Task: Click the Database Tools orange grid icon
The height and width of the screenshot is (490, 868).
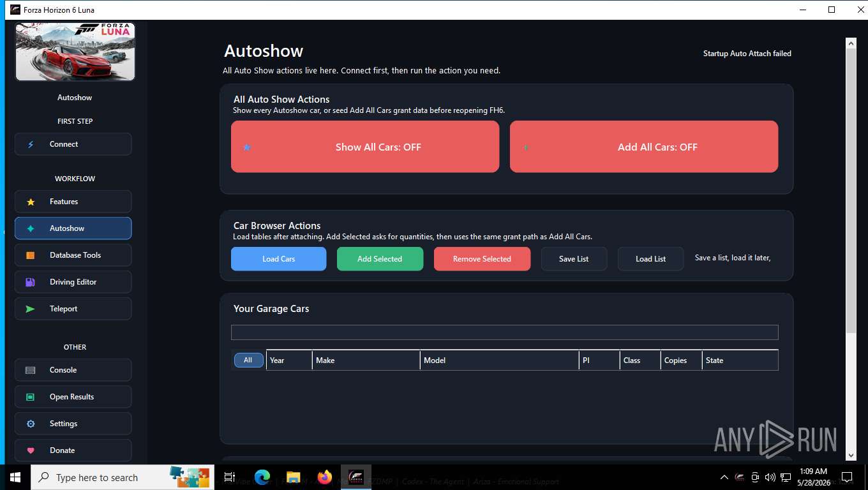Action: (x=31, y=255)
